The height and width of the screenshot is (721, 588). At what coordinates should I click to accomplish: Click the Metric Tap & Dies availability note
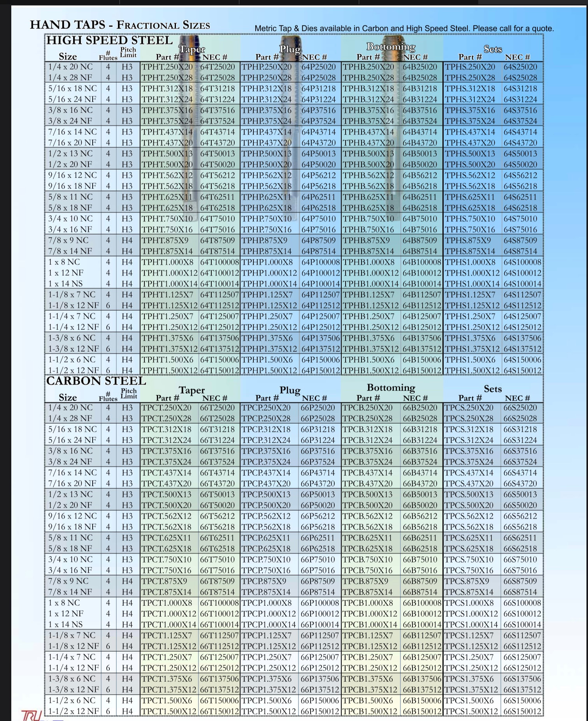click(404, 28)
